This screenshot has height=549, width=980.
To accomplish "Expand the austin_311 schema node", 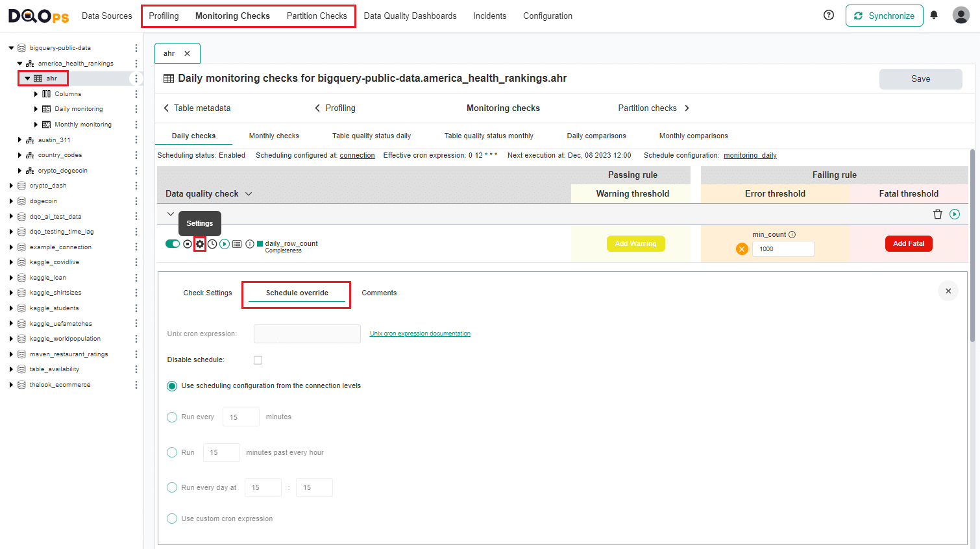I will pyautogui.click(x=20, y=140).
